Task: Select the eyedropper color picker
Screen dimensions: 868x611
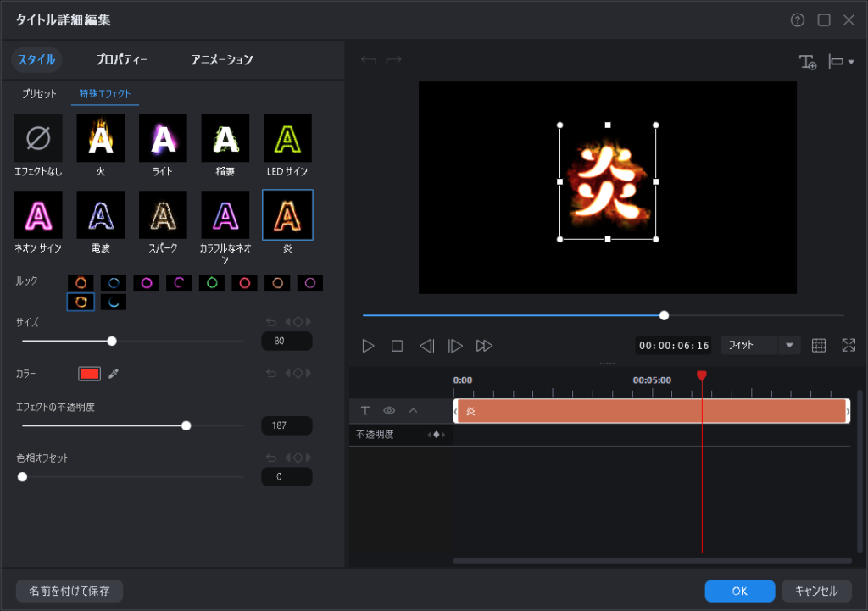Action: pyautogui.click(x=114, y=374)
